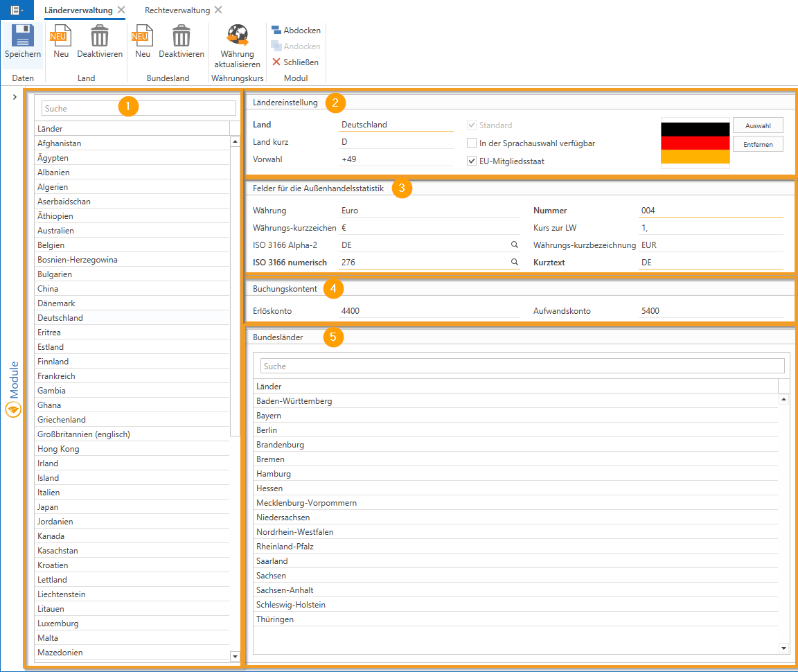This screenshot has height=672, width=798.
Task: Click the Speichern save icon
Action: click(23, 36)
